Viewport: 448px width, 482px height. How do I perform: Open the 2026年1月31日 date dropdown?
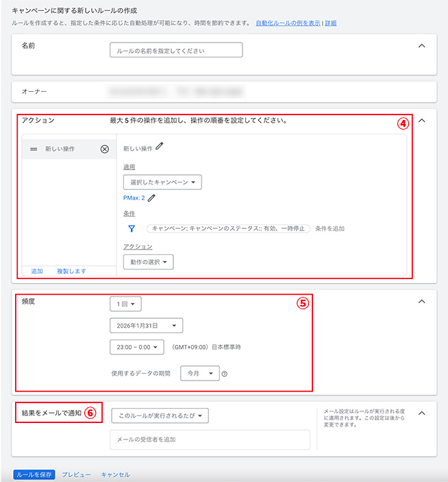(146, 326)
